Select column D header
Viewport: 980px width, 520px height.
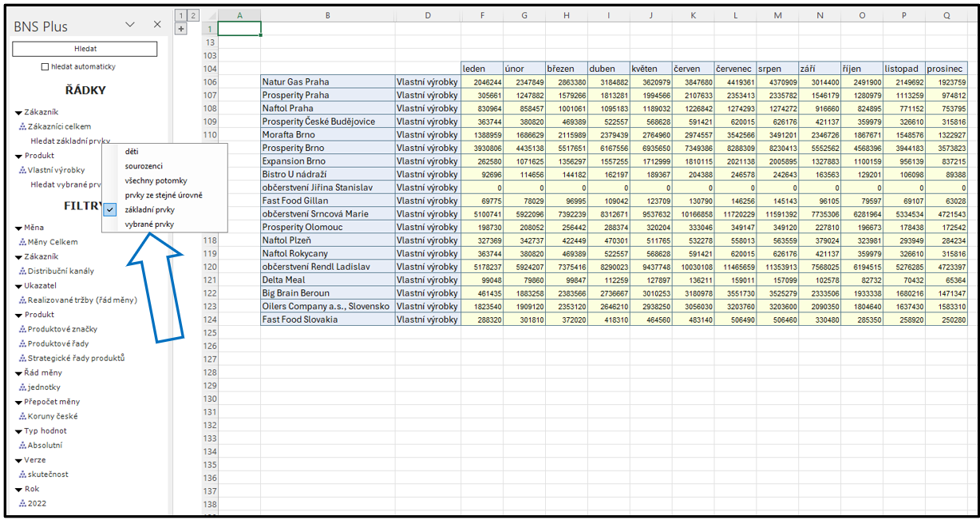coord(428,15)
